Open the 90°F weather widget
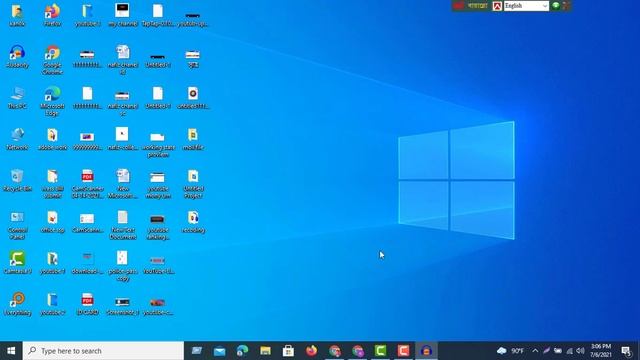640x360 pixels. [510, 351]
